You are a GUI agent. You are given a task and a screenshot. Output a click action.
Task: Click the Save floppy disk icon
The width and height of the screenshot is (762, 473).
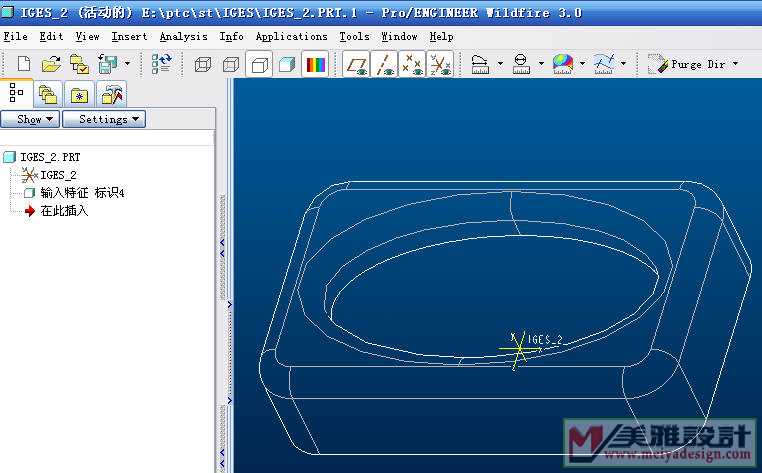coord(107,64)
